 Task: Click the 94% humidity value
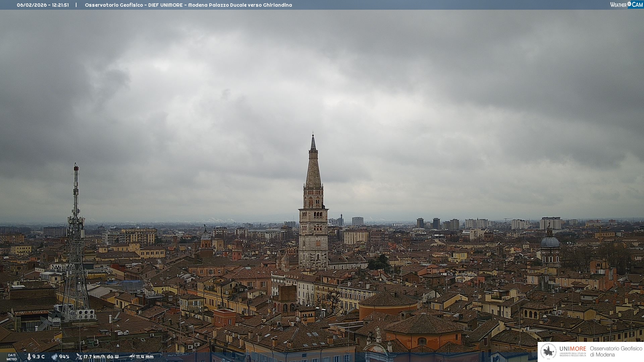pos(64,357)
